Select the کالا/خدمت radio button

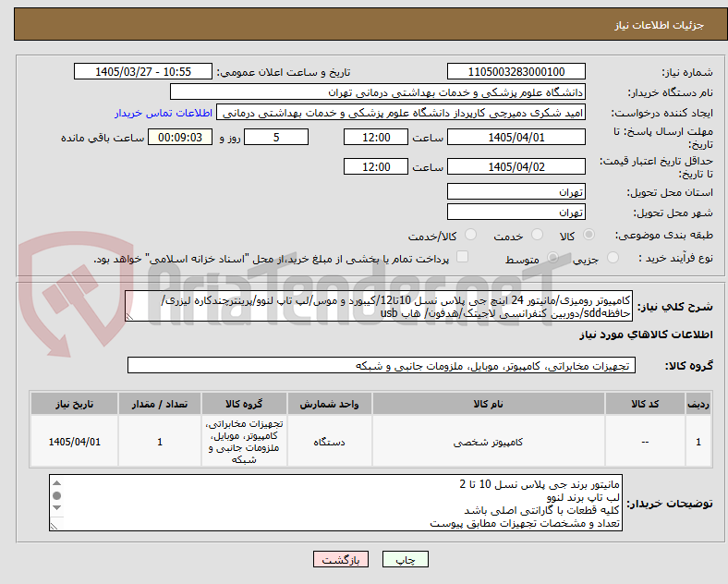pyautogui.click(x=471, y=235)
